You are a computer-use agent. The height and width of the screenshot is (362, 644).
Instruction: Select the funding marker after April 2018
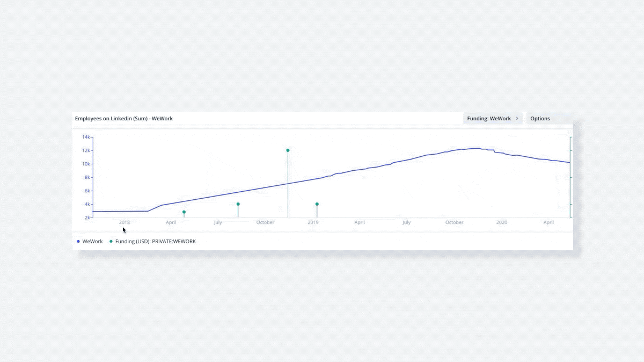tap(184, 212)
